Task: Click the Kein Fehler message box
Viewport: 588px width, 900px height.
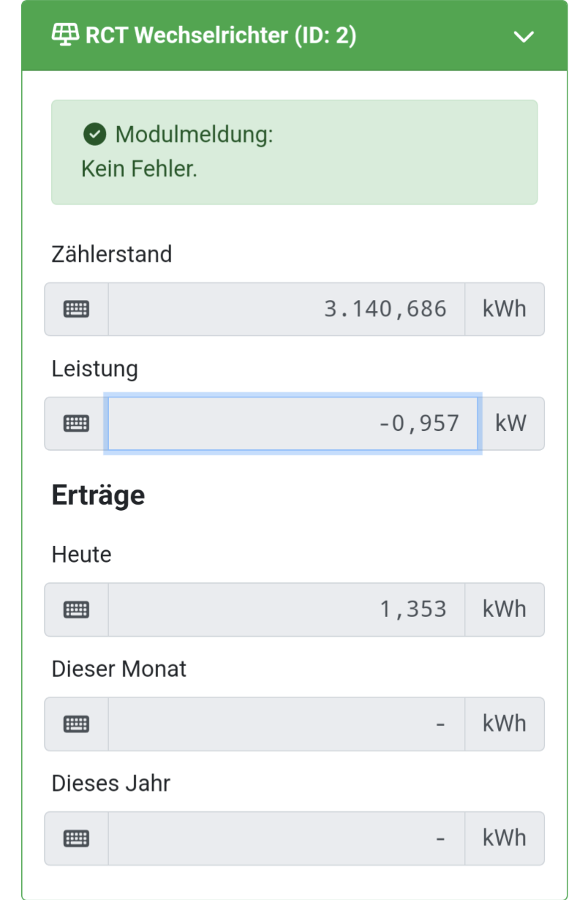Action: pyautogui.click(x=294, y=152)
